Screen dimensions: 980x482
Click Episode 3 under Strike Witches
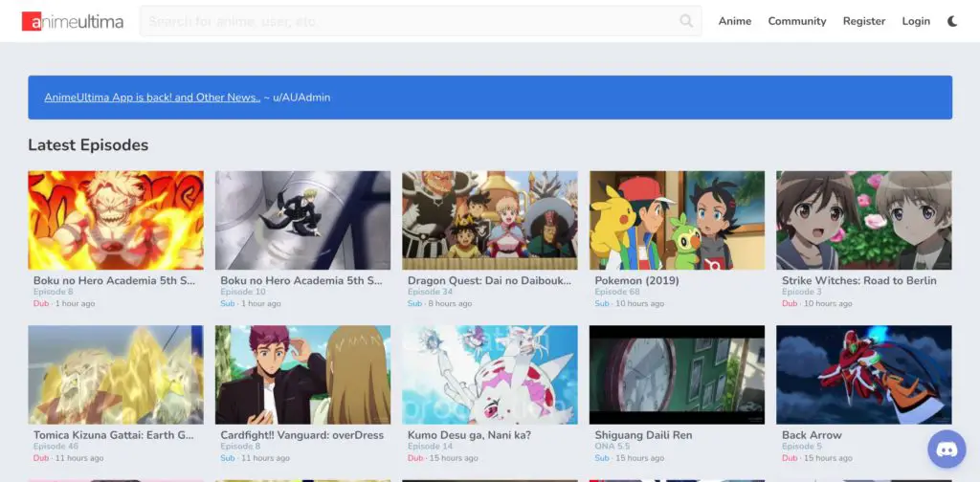click(x=802, y=292)
